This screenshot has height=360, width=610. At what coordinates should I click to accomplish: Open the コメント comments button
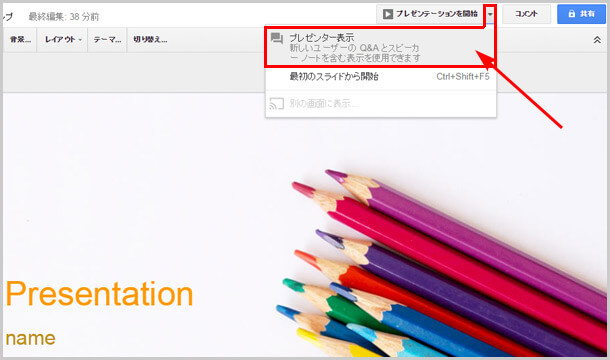pos(526,14)
